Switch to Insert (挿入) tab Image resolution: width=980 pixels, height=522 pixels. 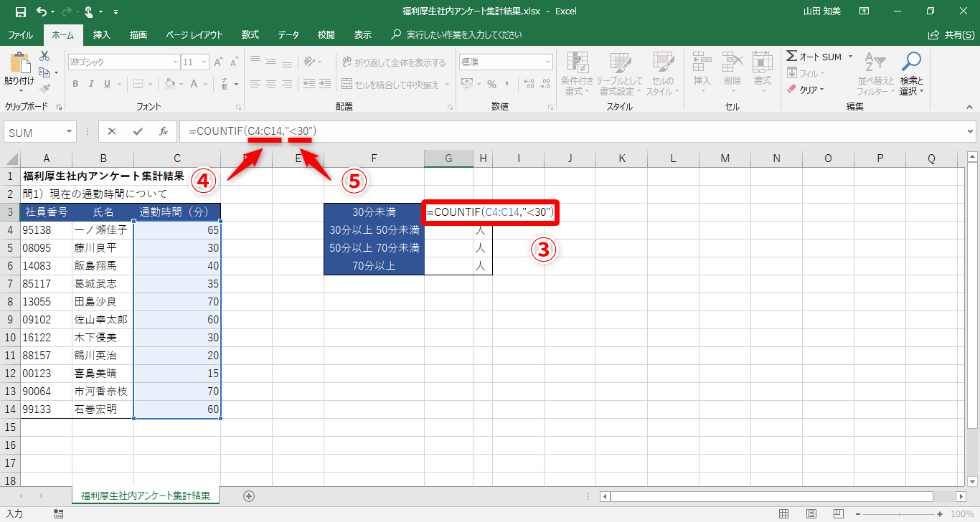[x=102, y=34]
